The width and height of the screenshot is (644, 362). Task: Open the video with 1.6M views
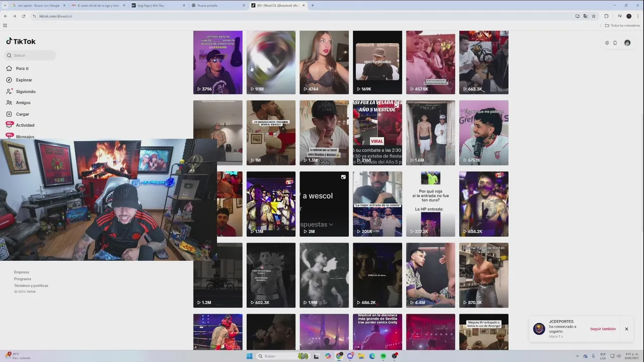tap(431, 133)
